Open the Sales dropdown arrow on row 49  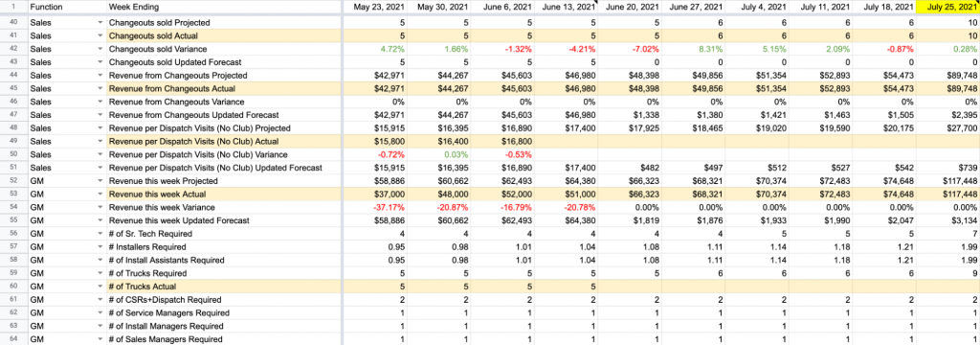click(100, 142)
